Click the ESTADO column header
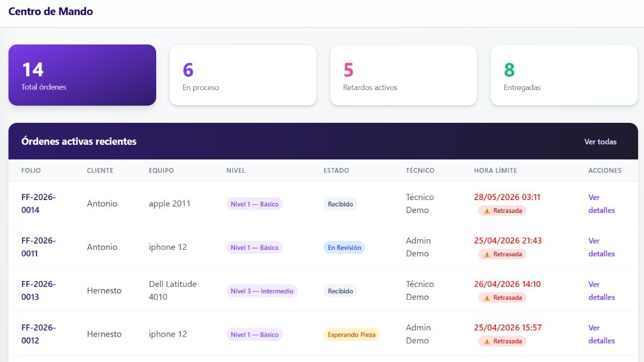Image resolution: width=644 pixels, height=362 pixels. click(x=336, y=171)
